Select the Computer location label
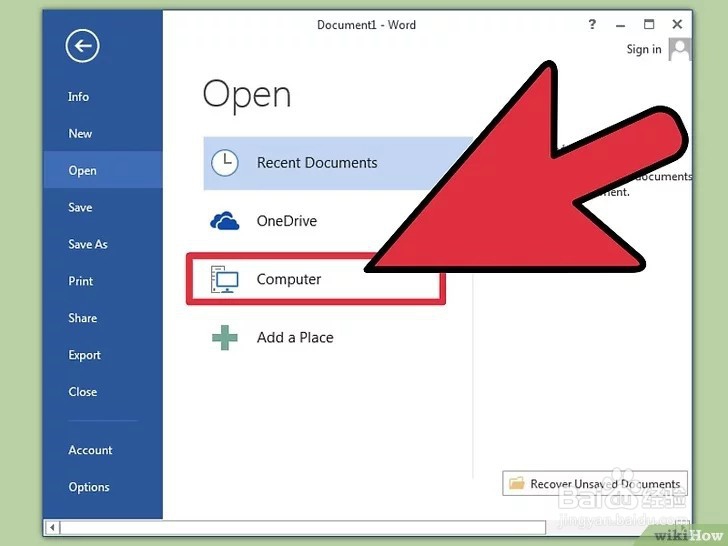 point(289,279)
